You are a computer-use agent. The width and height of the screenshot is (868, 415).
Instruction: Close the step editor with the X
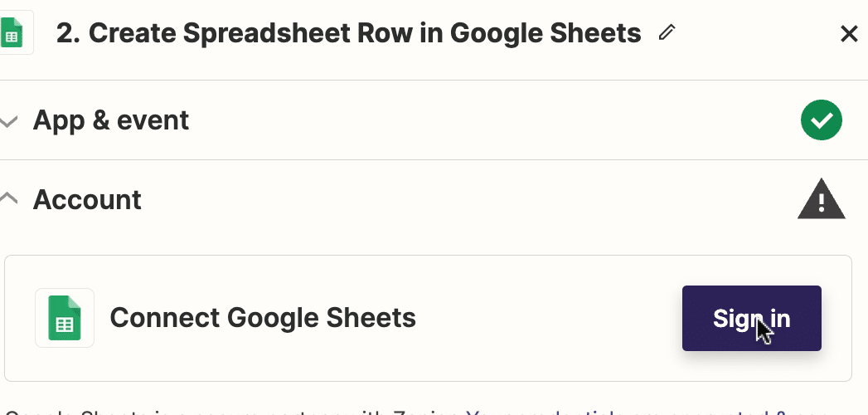point(849,34)
